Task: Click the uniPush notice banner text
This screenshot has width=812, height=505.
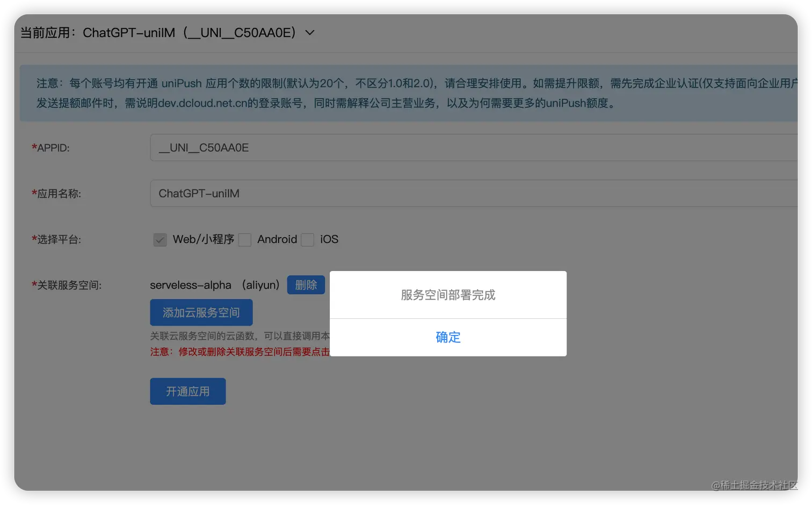Action: click(x=417, y=93)
